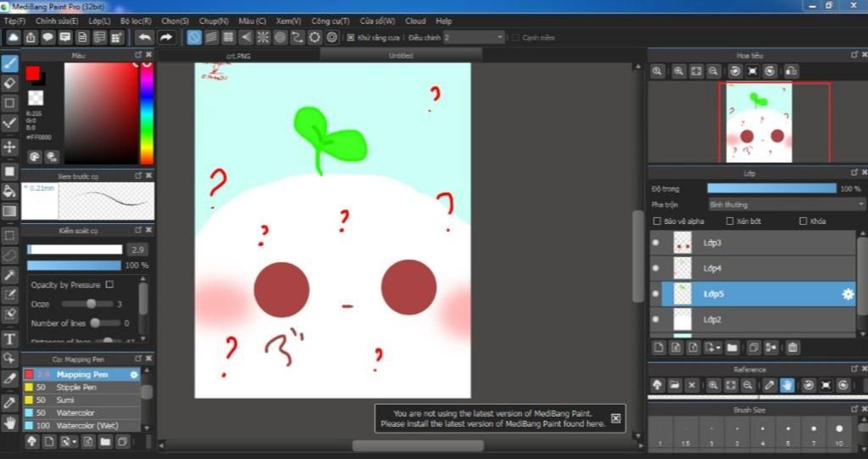Enable curve snap guide
The height and width of the screenshot is (459, 868).
[x=298, y=37]
